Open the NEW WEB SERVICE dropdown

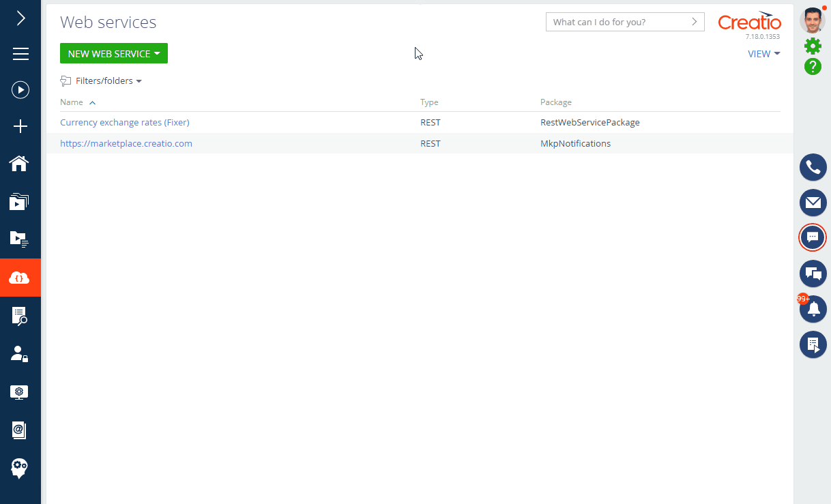point(114,54)
